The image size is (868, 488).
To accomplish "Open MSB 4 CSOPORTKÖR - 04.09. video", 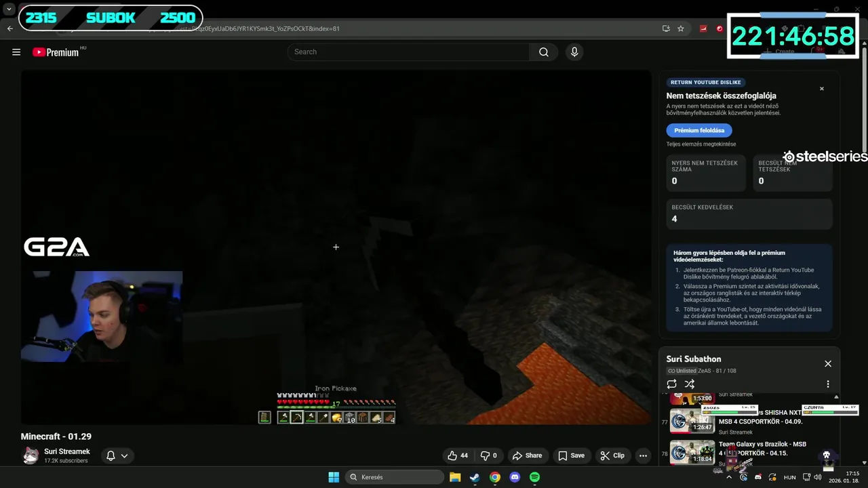I will point(760,417).
